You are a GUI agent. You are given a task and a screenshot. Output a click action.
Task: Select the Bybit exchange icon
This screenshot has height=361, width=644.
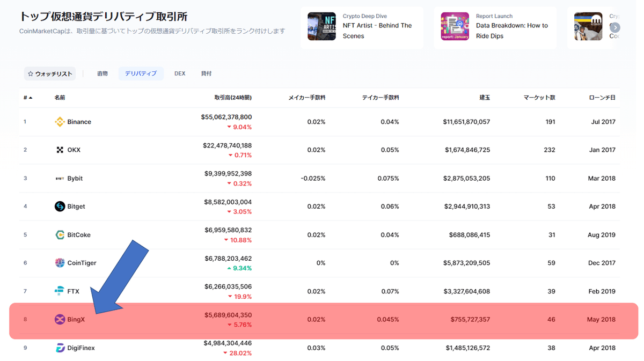(x=60, y=178)
